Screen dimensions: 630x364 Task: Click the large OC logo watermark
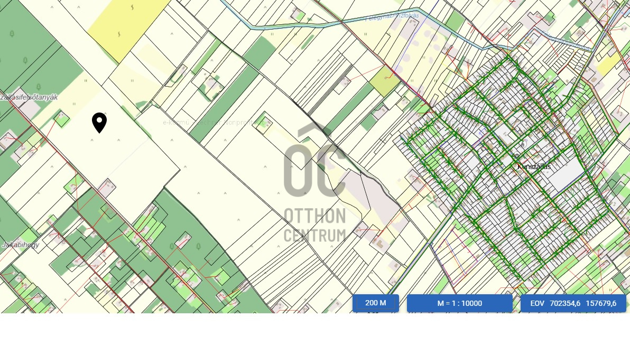click(x=314, y=164)
